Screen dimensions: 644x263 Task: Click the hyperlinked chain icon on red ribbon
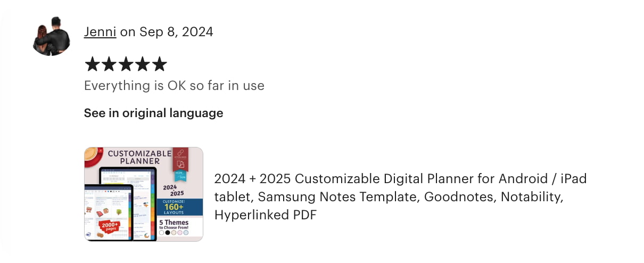179,153
